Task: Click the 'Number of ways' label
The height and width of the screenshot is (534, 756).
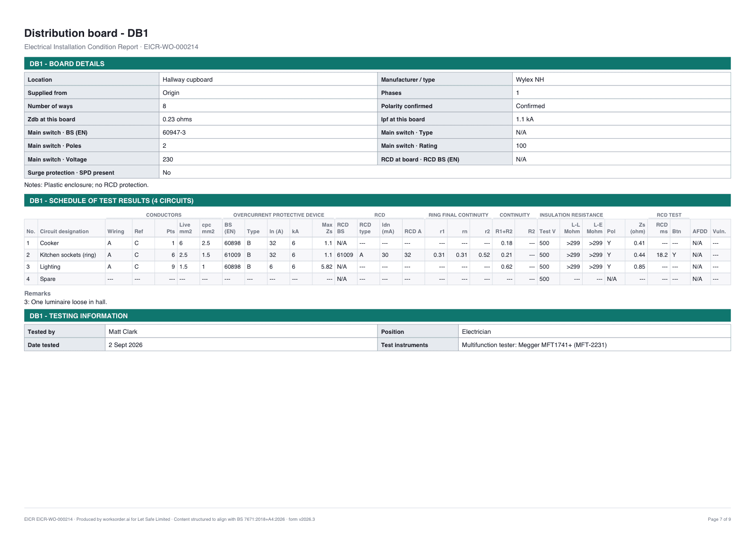Action: click(x=50, y=106)
